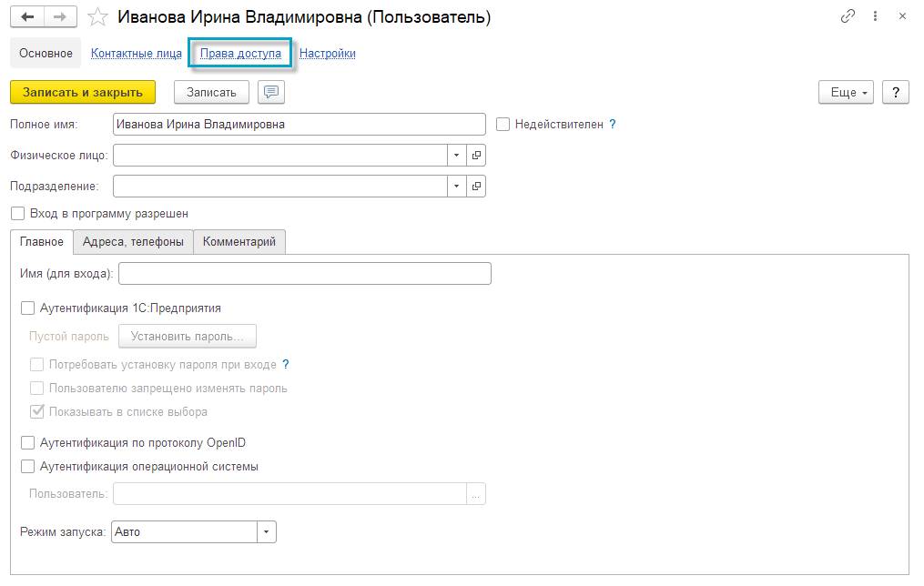Click the back navigation arrow
The height and width of the screenshot is (586, 924).
(x=26, y=17)
